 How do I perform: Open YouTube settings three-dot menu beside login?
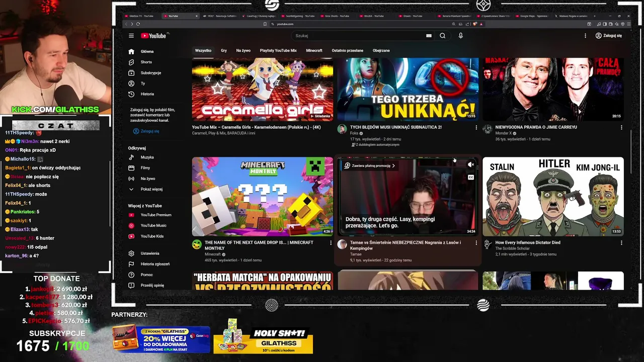point(585,36)
